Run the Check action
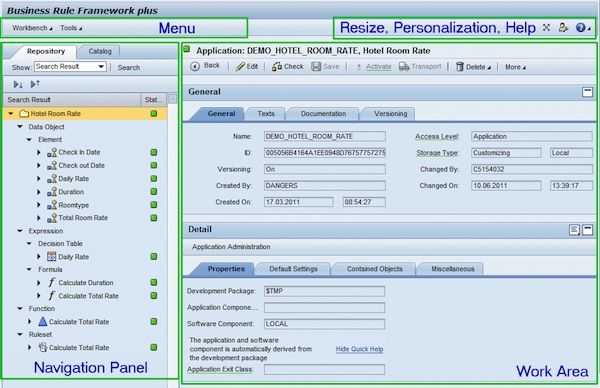 coord(287,66)
